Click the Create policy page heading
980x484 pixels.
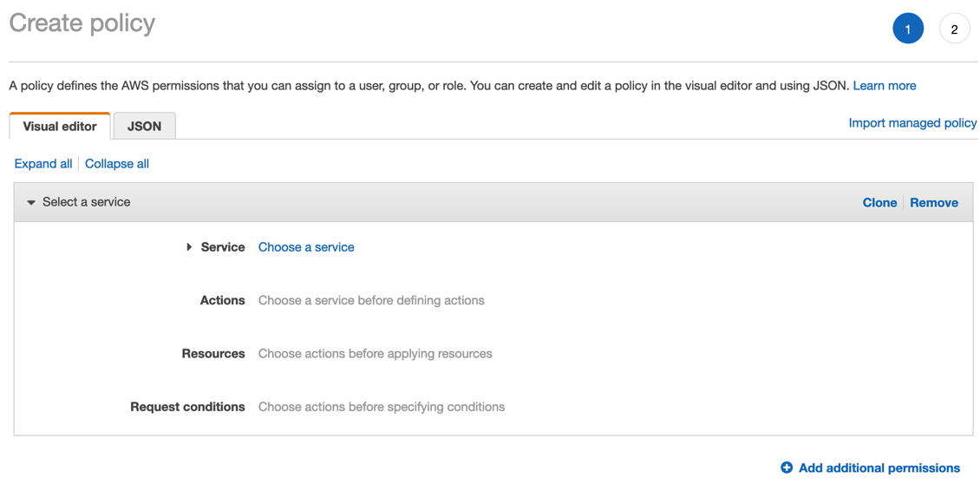point(82,23)
